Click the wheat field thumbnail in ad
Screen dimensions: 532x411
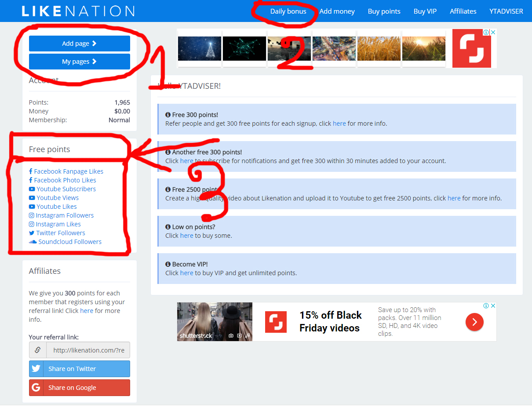coord(379,48)
